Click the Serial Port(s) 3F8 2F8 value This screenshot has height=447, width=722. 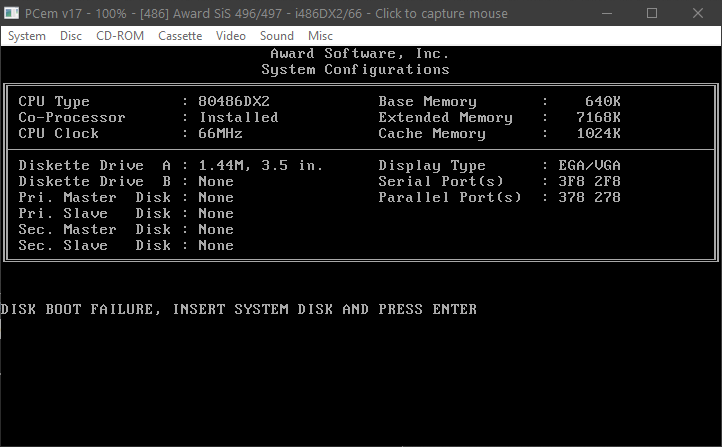[x=582, y=182]
